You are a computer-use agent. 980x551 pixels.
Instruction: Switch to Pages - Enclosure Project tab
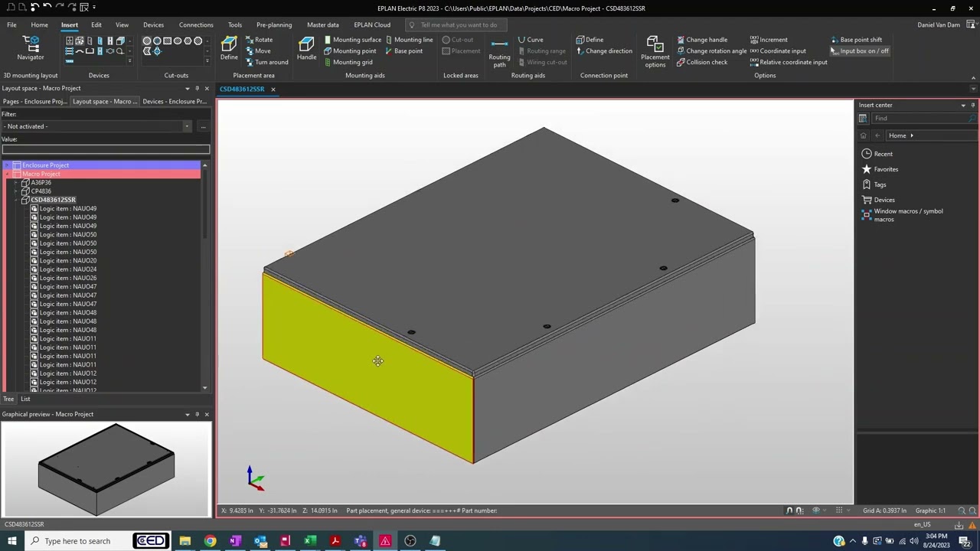pyautogui.click(x=34, y=101)
